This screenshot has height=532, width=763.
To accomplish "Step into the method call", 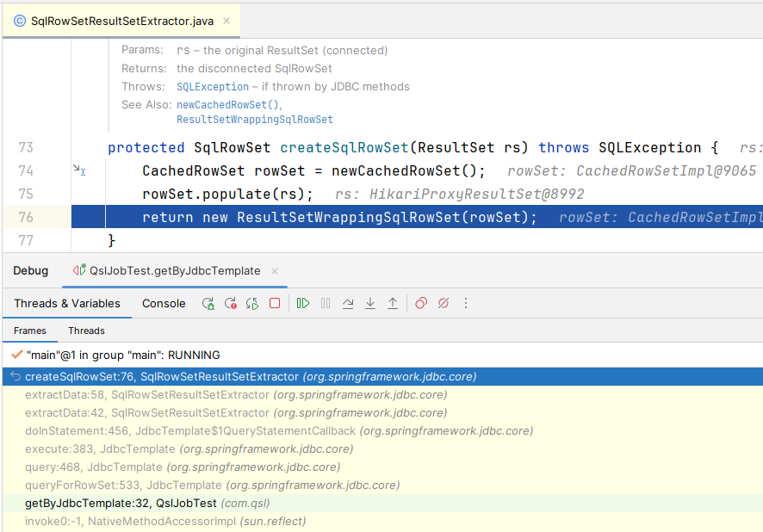I will coord(370,303).
